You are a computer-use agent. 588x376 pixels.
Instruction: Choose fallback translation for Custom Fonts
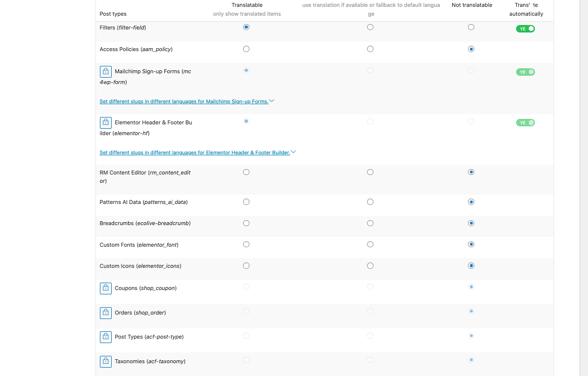click(x=370, y=245)
